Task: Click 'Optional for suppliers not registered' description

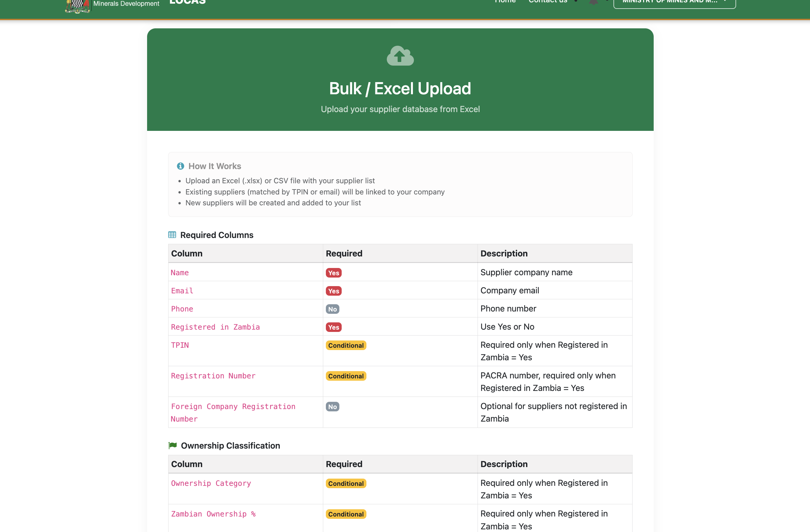Action: click(553, 412)
